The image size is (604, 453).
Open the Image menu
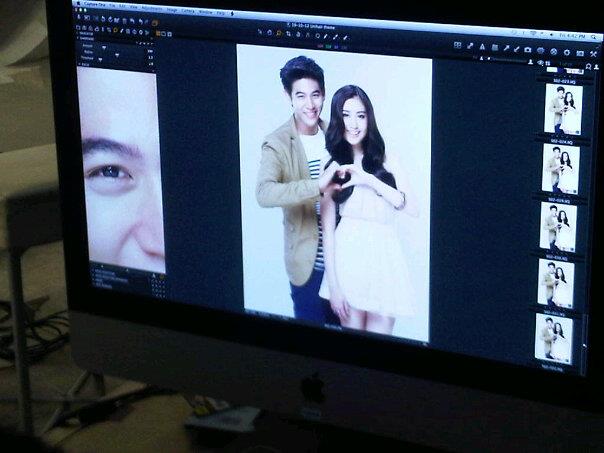(x=172, y=10)
